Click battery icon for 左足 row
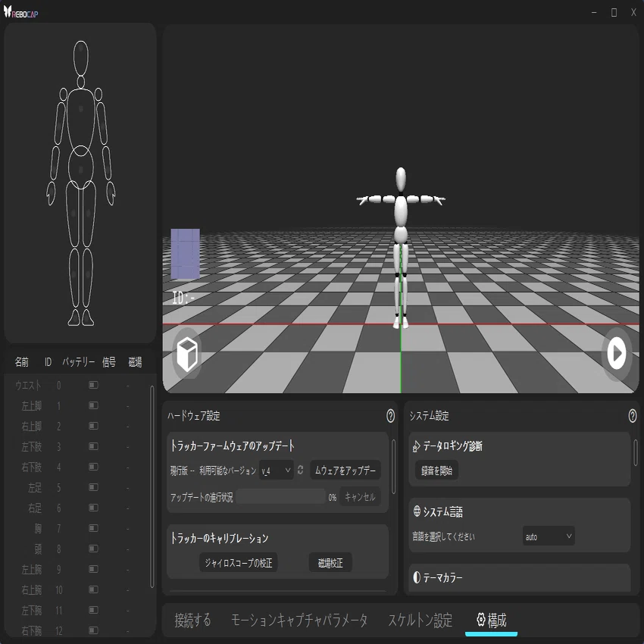 point(93,487)
